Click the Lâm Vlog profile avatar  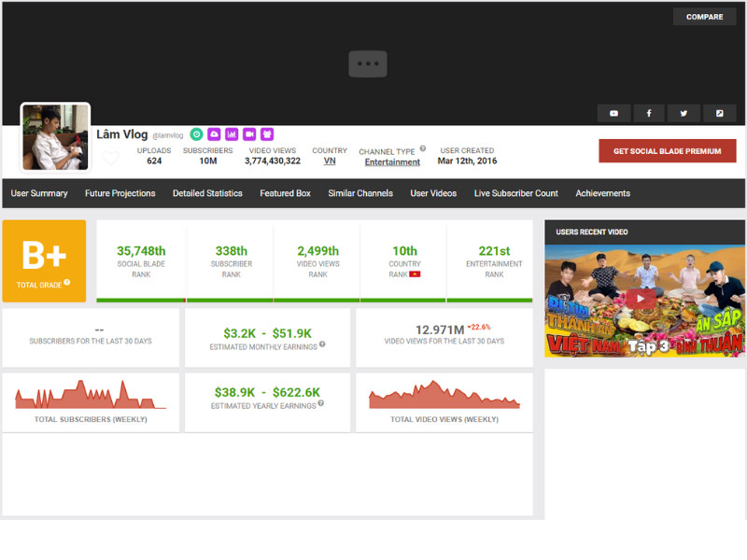pos(55,137)
